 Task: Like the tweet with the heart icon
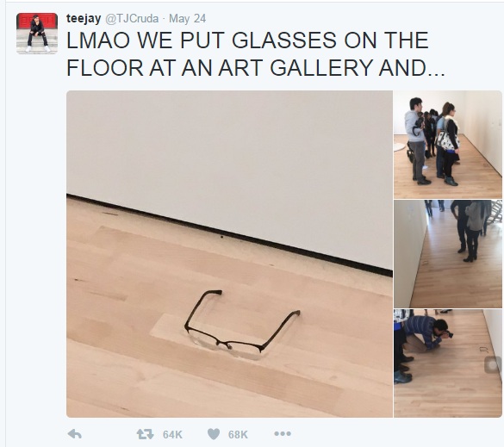214,434
